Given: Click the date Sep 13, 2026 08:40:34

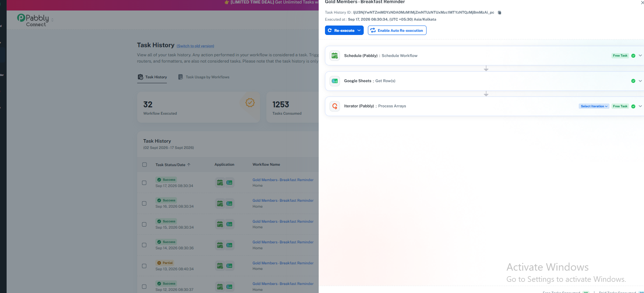Looking at the screenshot, I should [x=175, y=269].
